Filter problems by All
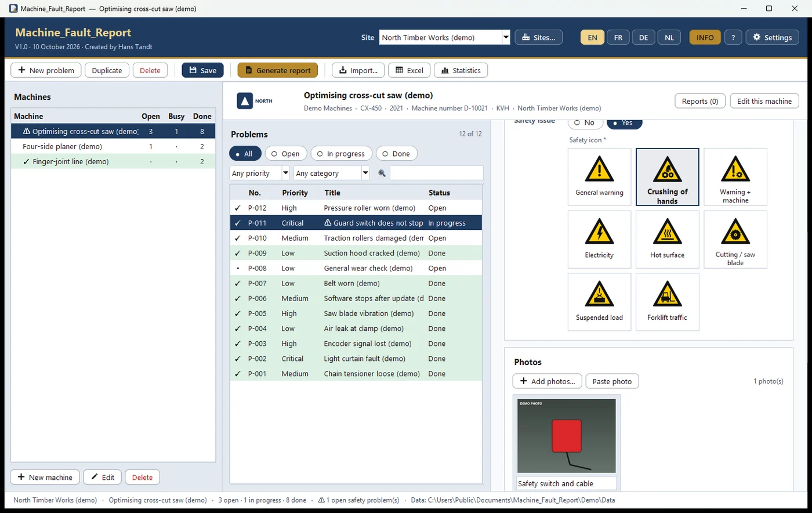 (245, 154)
